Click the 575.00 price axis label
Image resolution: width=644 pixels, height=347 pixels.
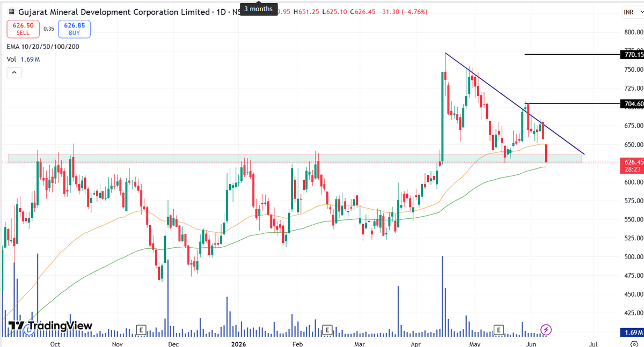tap(633, 201)
